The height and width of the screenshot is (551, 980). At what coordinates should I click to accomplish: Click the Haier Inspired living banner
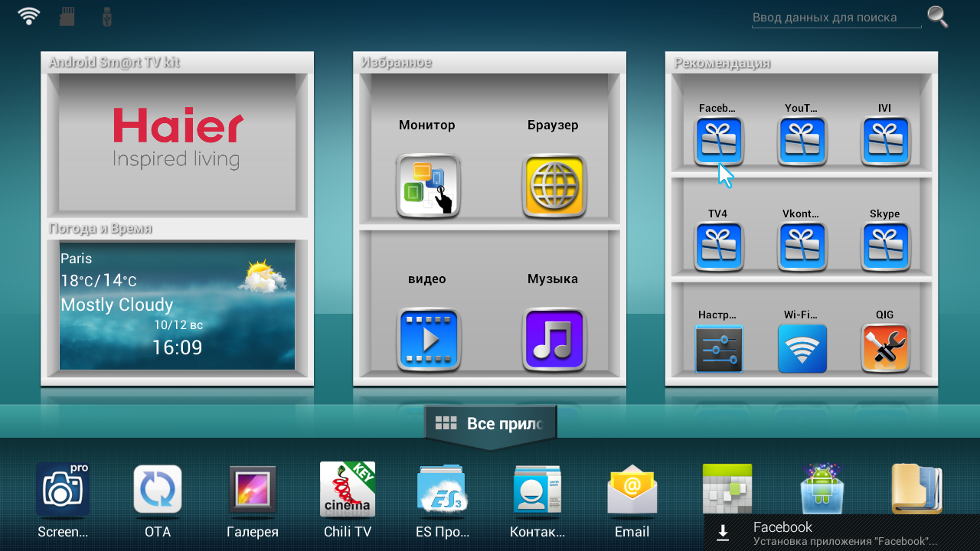point(177,139)
